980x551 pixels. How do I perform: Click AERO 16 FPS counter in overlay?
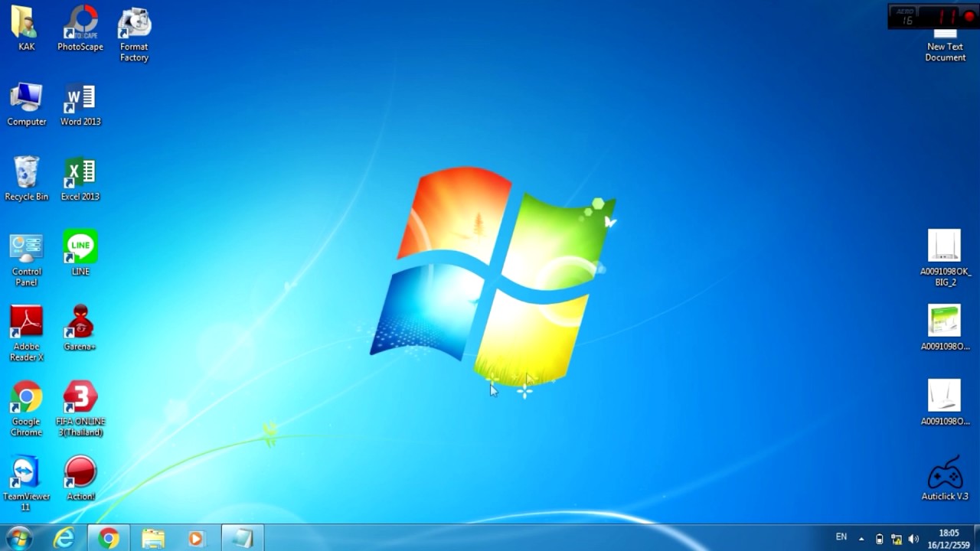(906, 17)
